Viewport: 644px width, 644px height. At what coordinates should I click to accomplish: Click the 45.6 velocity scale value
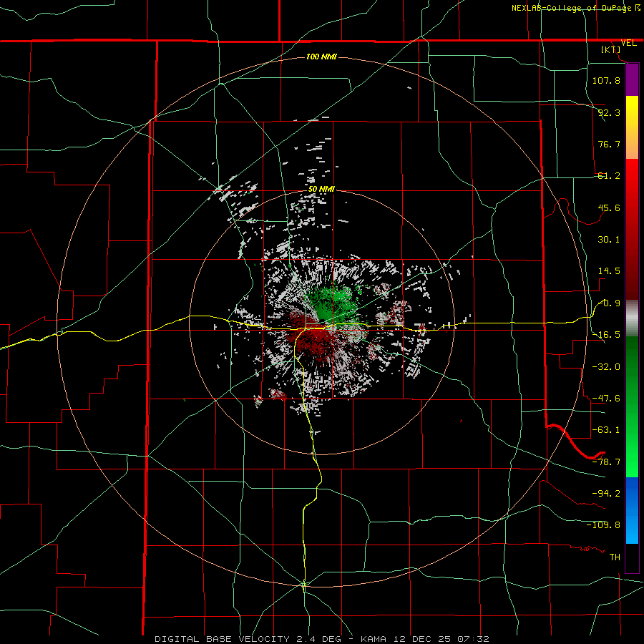[x=609, y=208]
